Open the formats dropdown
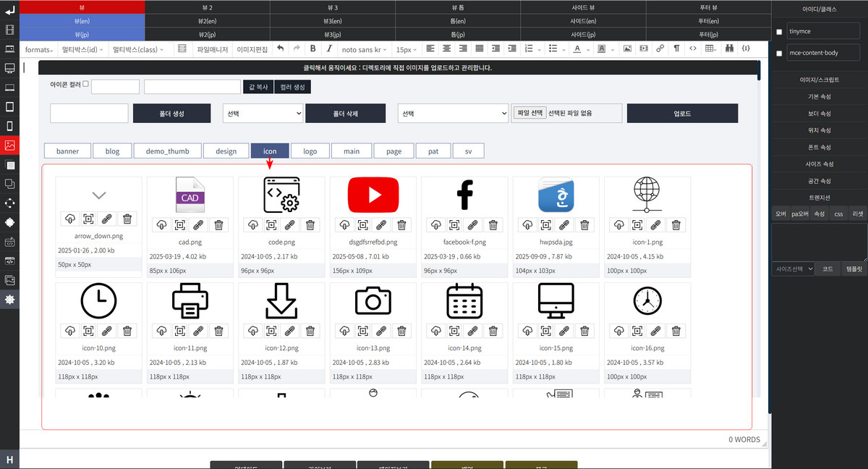868x469 pixels. pyautogui.click(x=38, y=50)
